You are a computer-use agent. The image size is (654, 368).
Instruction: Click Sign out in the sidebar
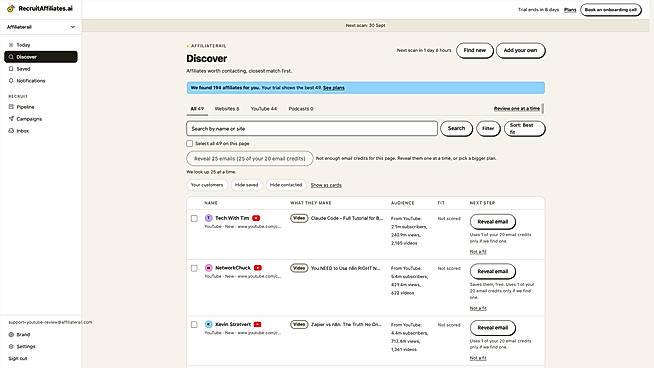coord(18,358)
